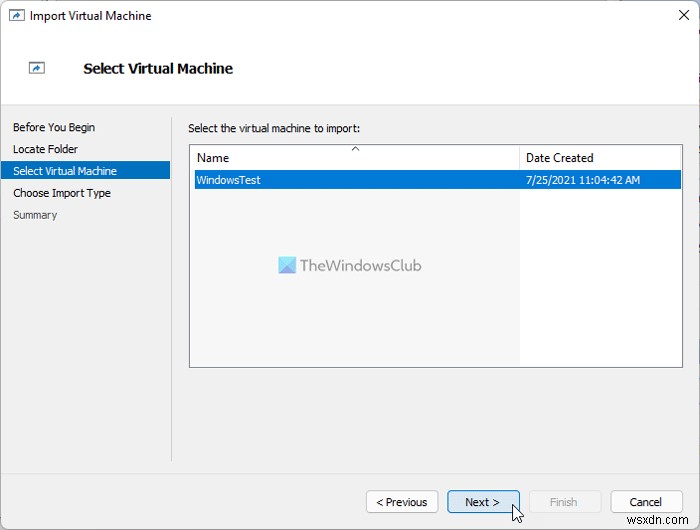Jump to the Choose Import Type step

(x=62, y=193)
